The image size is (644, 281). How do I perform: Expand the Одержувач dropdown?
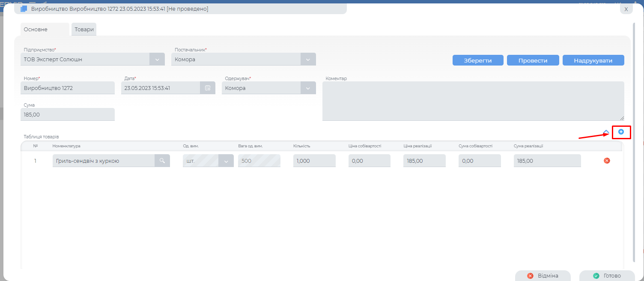(x=308, y=88)
